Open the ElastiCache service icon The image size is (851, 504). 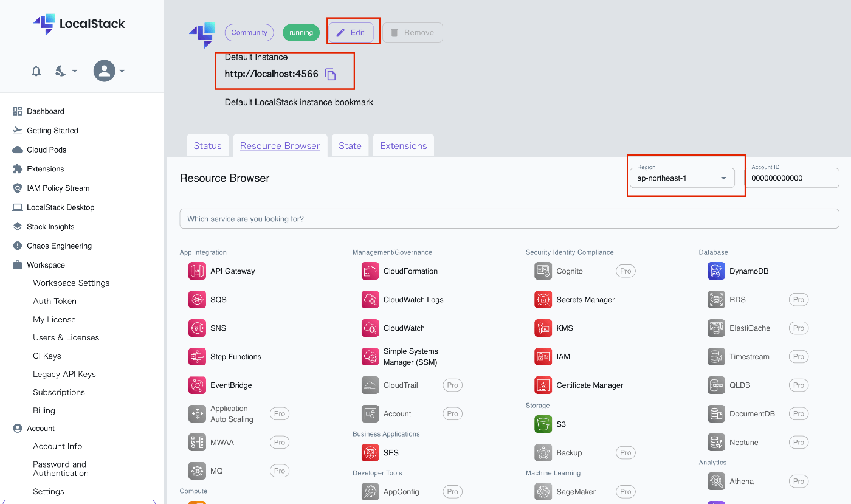coord(717,328)
